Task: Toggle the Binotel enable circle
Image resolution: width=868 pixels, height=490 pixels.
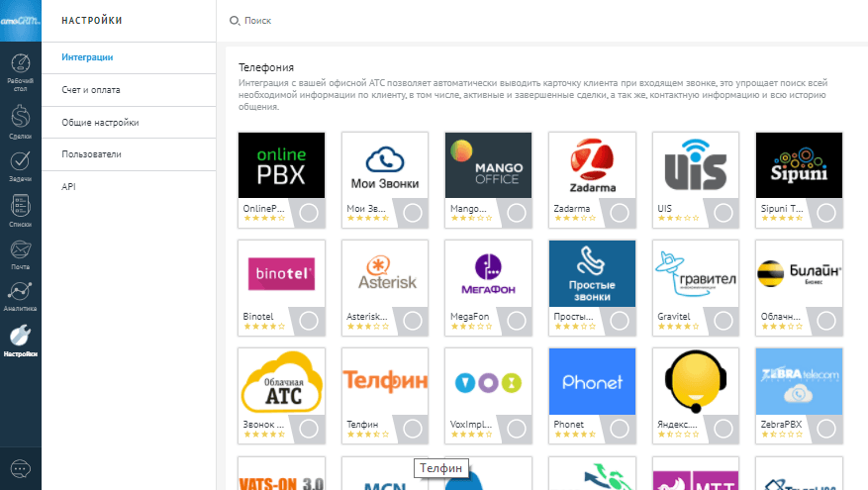Action: [309, 321]
